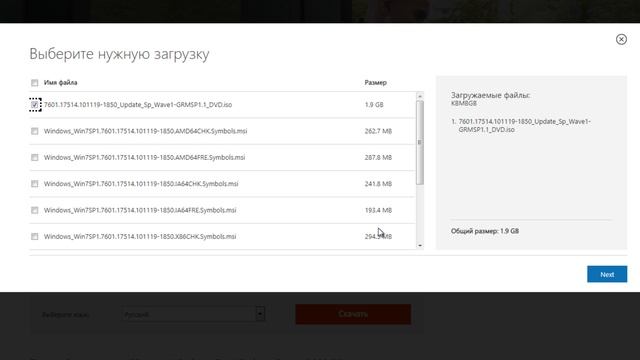
Task: Check the AMD64FRE.Symbols.msi file box
Action: pyautogui.click(x=35, y=158)
